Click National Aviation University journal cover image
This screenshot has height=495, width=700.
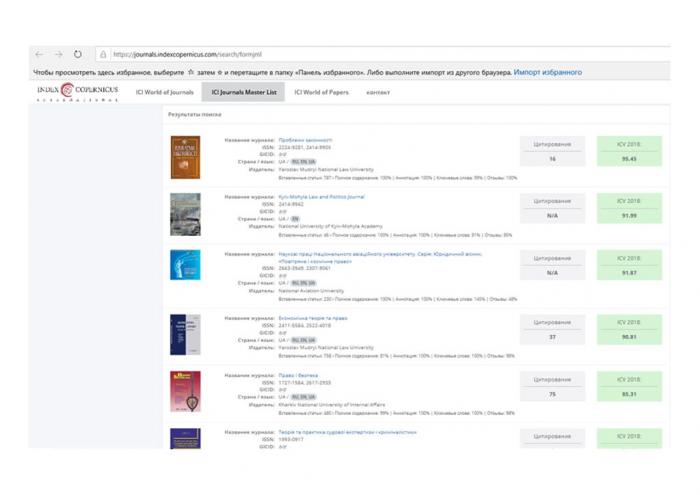pos(185,272)
